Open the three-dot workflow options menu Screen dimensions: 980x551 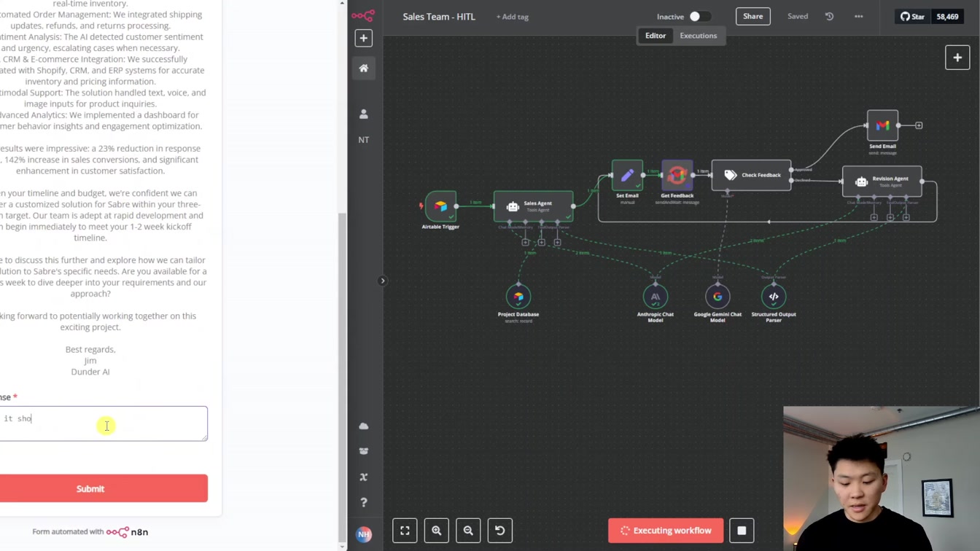click(858, 16)
